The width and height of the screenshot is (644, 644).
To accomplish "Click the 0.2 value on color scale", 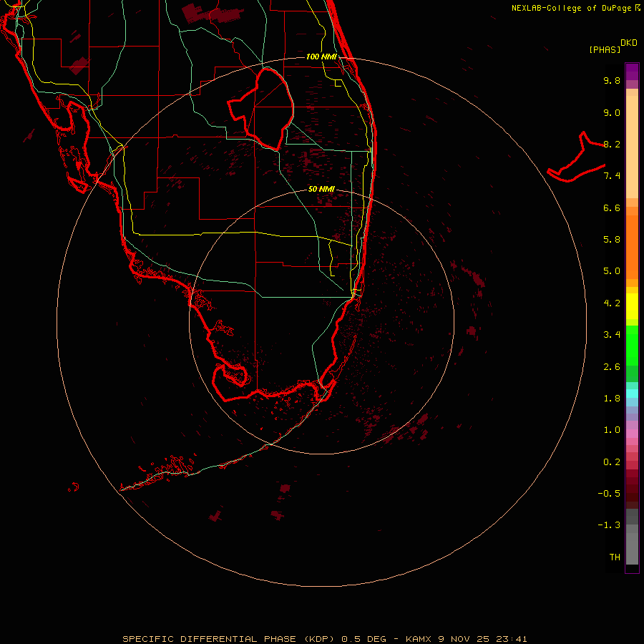I will (612, 462).
